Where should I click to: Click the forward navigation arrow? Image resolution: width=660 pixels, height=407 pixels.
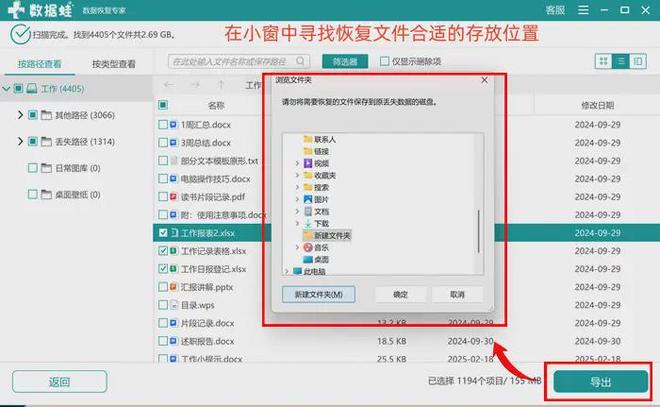pos(195,85)
